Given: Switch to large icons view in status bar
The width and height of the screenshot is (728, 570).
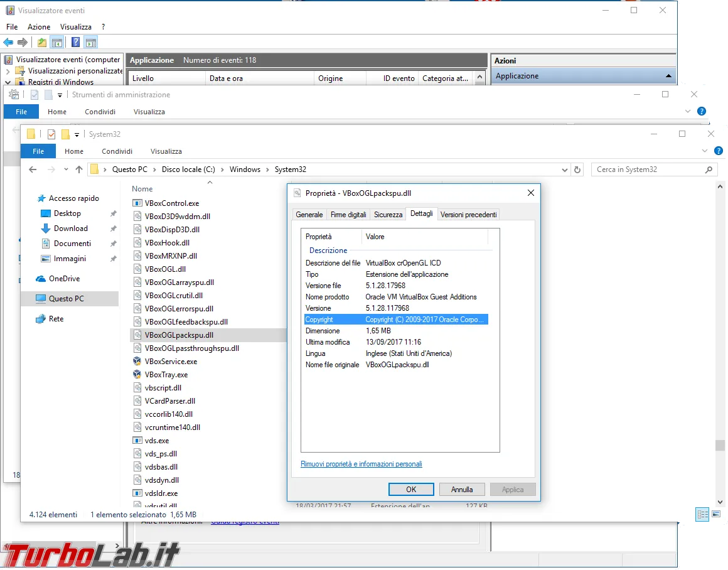Looking at the screenshot, I should pos(716,515).
